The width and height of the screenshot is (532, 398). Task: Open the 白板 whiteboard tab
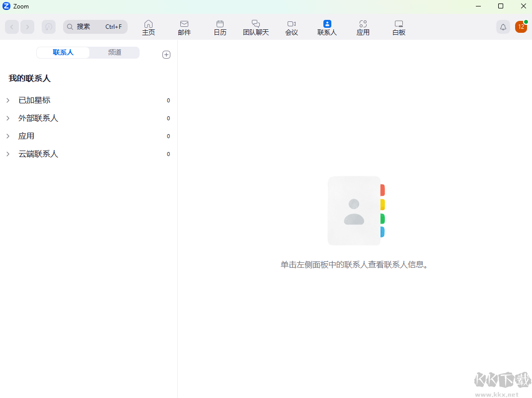(x=399, y=27)
